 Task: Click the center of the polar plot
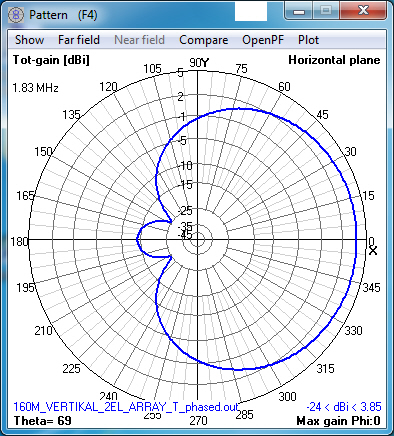pos(198,239)
